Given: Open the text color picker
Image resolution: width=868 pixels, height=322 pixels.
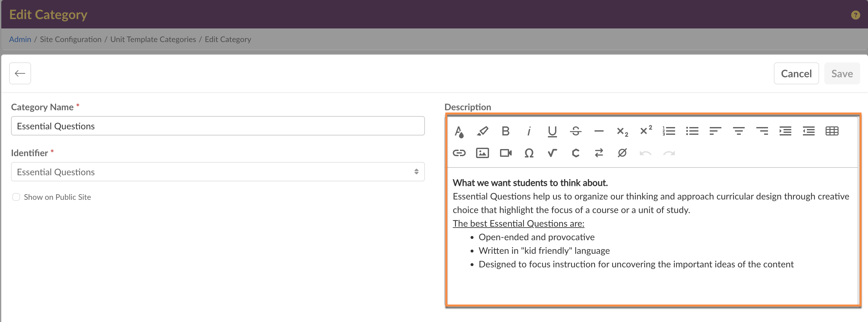Looking at the screenshot, I should click(459, 131).
